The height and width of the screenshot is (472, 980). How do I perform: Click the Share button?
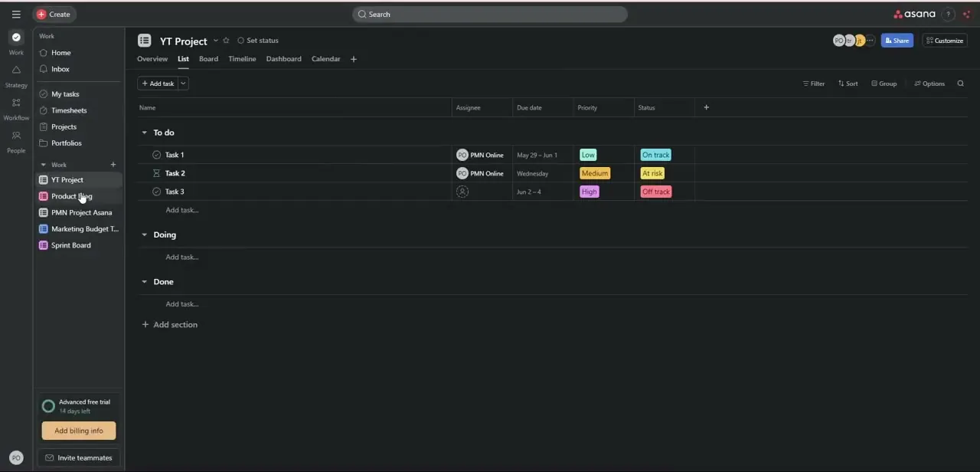(x=897, y=41)
